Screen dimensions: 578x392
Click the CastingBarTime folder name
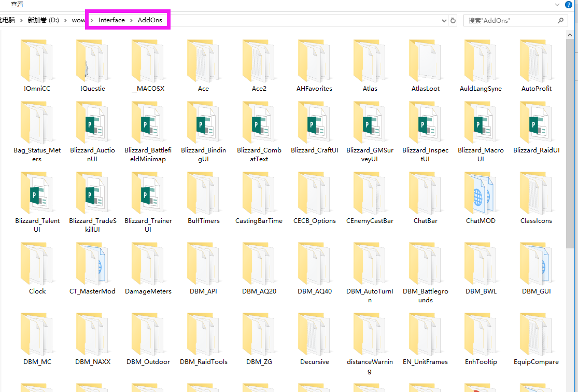click(x=259, y=221)
